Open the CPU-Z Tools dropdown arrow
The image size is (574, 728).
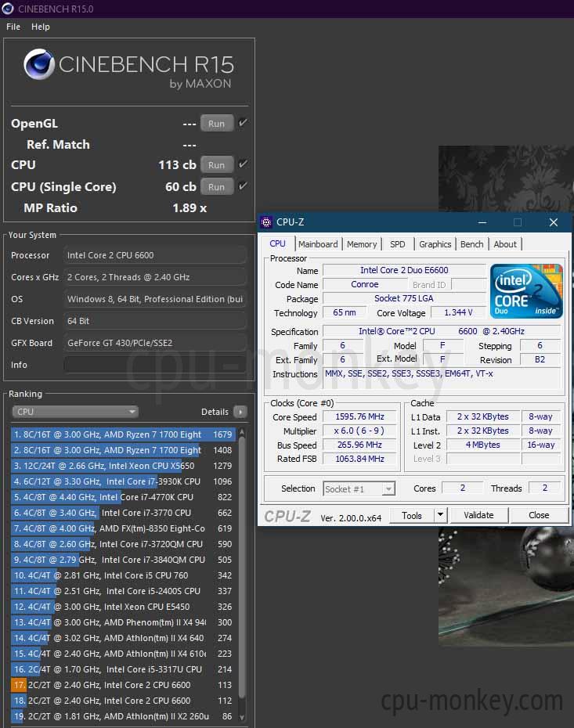[440, 516]
